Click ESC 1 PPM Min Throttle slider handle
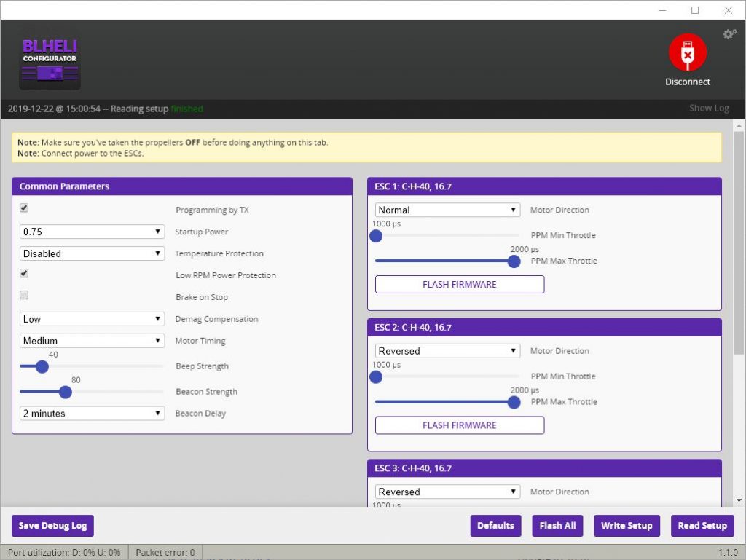This screenshot has height=560, width=746. 376,236
